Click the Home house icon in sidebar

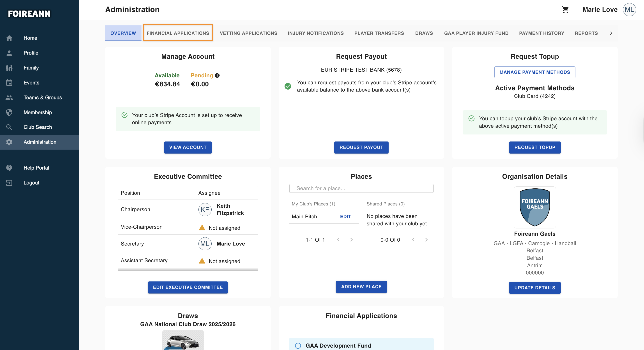9,38
